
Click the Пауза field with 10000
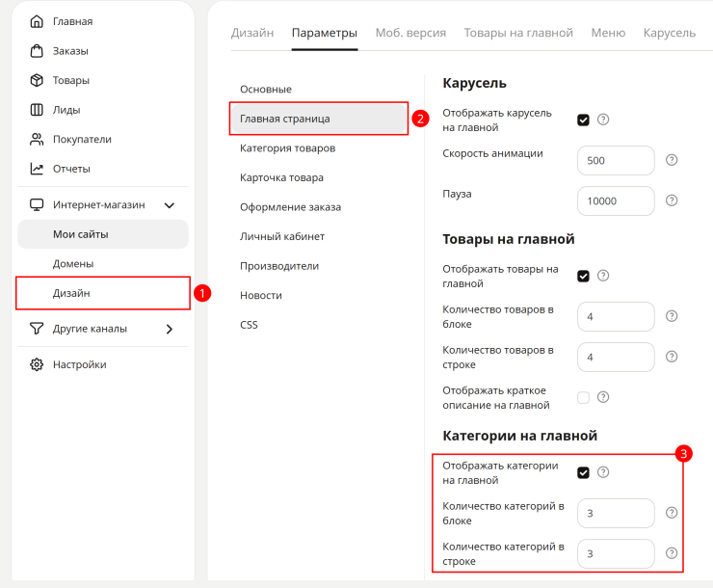click(x=616, y=201)
